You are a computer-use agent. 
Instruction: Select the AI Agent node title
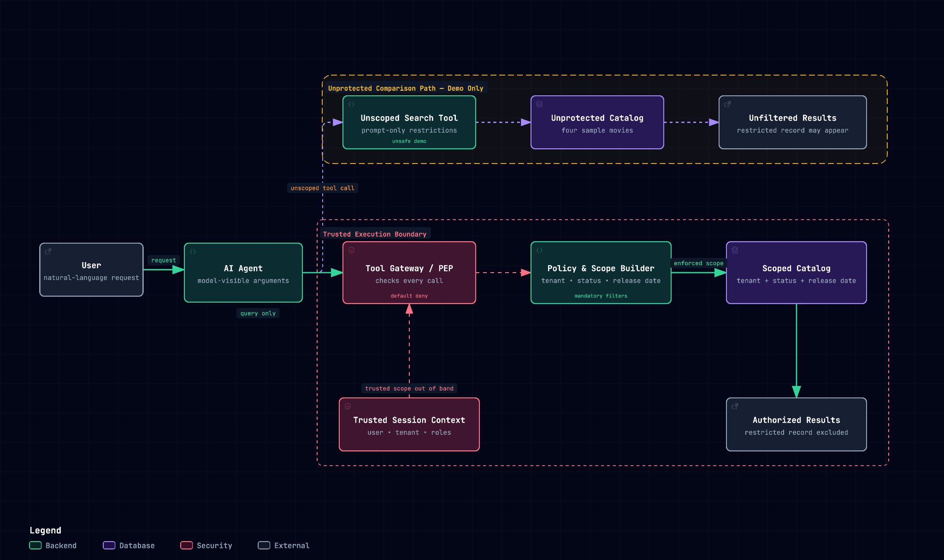click(x=243, y=268)
